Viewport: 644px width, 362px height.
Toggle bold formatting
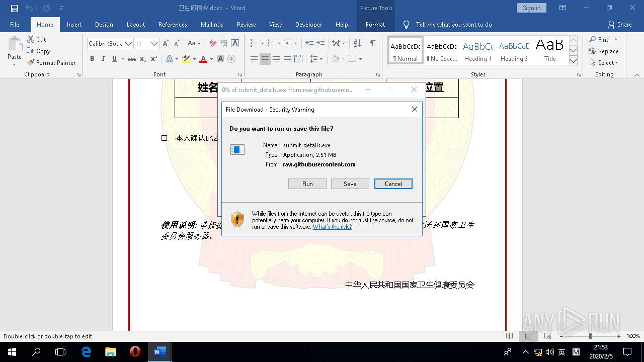pos(92,59)
